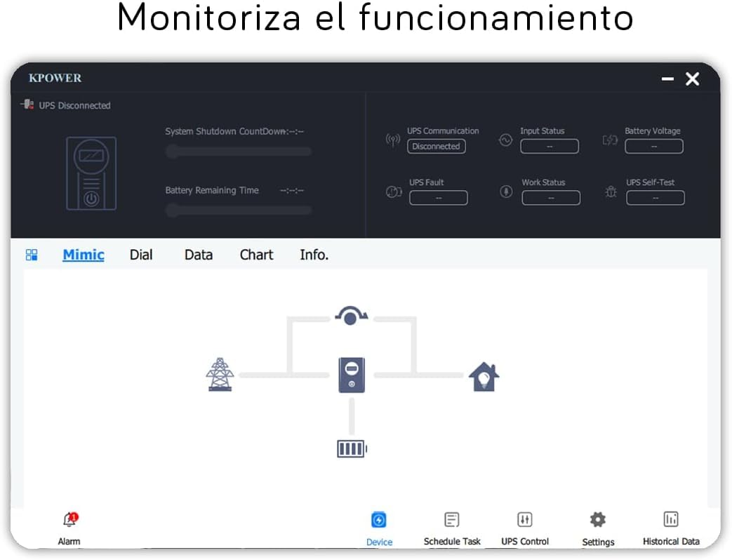This screenshot has height=560, width=732.
Task: Click the power grid tower icon
Action: [x=220, y=374]
